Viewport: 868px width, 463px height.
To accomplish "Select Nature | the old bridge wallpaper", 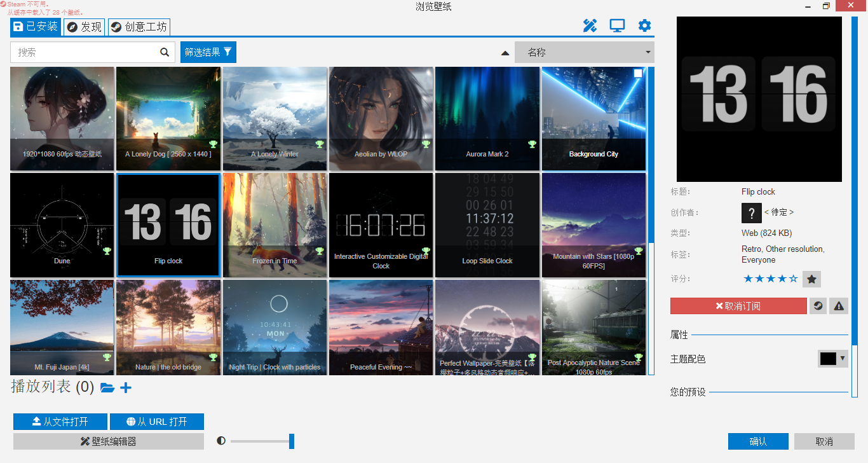I will coord(168,328).
